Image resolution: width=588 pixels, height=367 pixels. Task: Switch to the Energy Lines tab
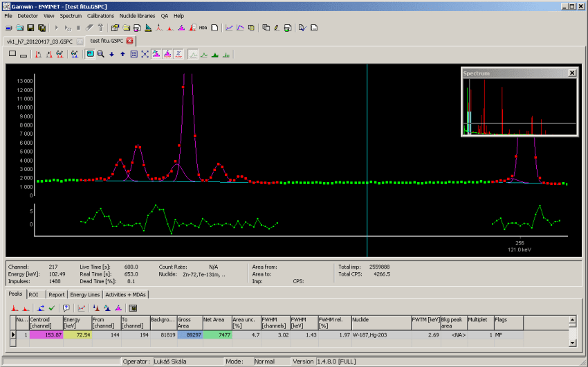pos(85,294)
